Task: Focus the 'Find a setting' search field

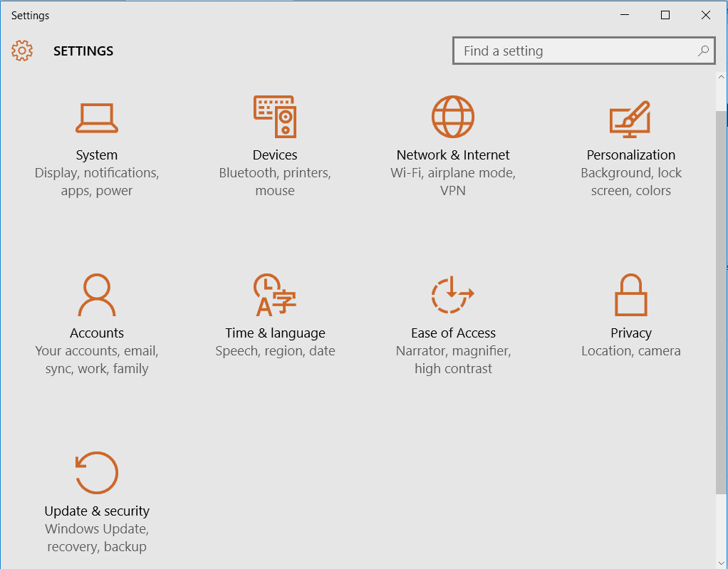Action: click(570, 51)
